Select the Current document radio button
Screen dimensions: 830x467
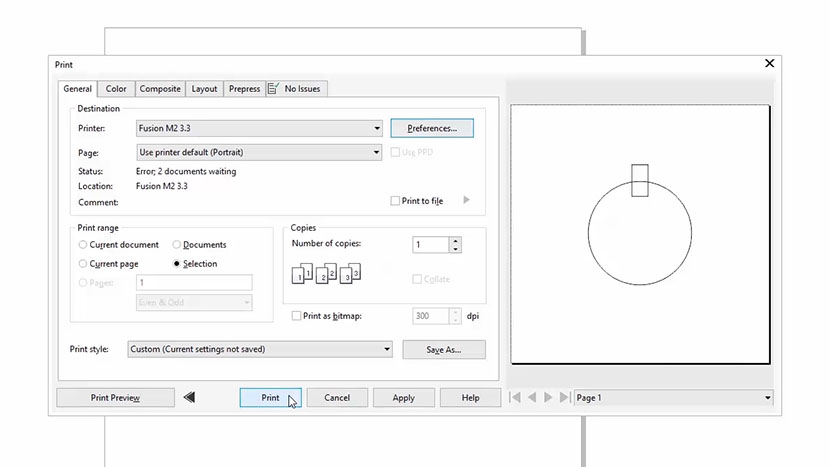tap(83, 245)
